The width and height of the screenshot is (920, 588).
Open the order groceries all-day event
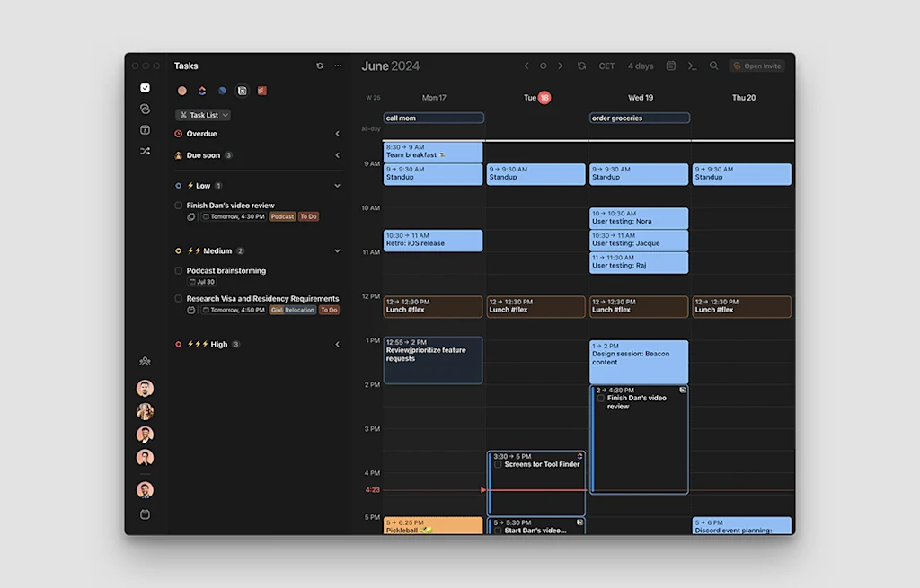(640, 118)
